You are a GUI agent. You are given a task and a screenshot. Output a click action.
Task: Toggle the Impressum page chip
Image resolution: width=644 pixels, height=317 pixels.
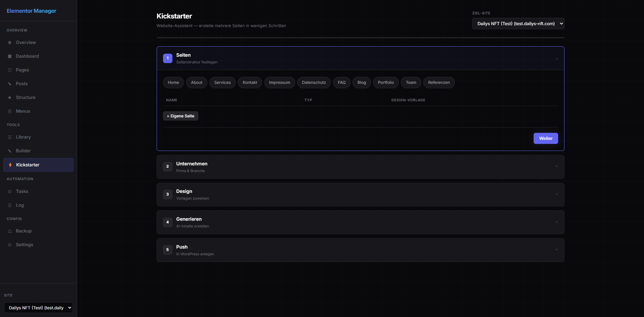279,83
